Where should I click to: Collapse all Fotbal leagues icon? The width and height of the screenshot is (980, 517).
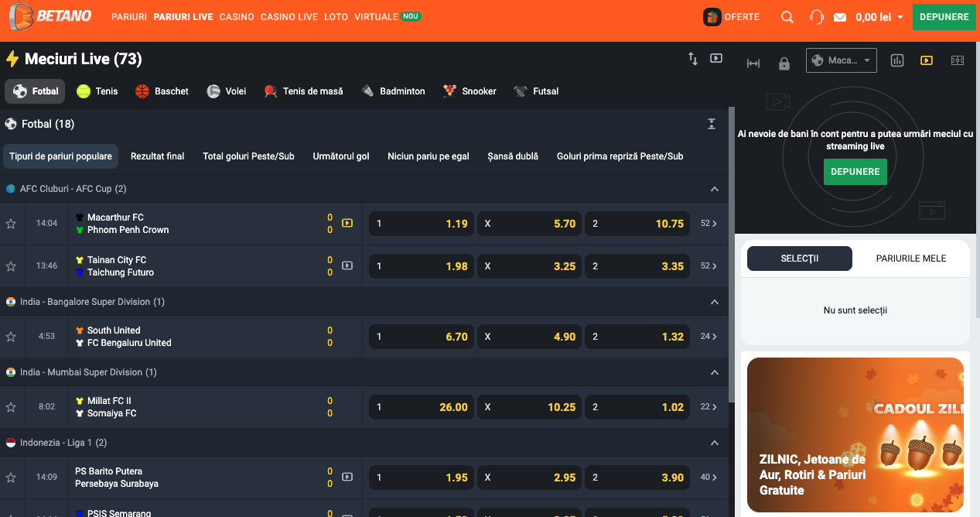tap(712, 124)
